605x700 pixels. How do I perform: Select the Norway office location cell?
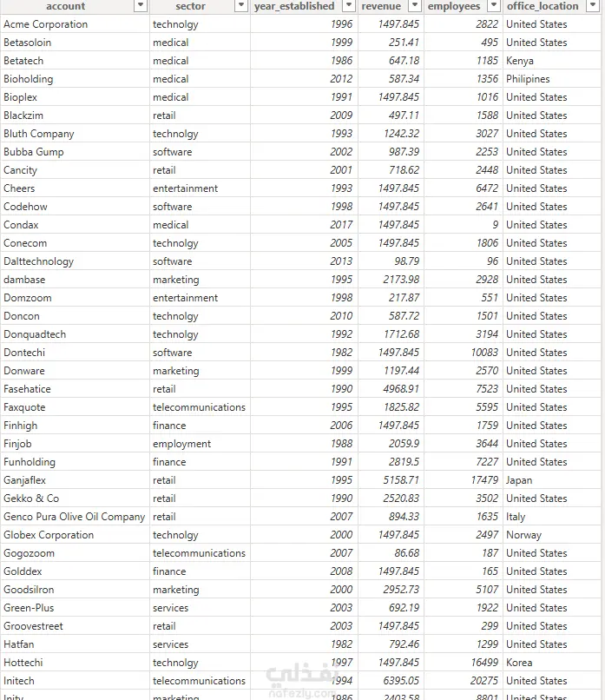(x=552, y=535)
